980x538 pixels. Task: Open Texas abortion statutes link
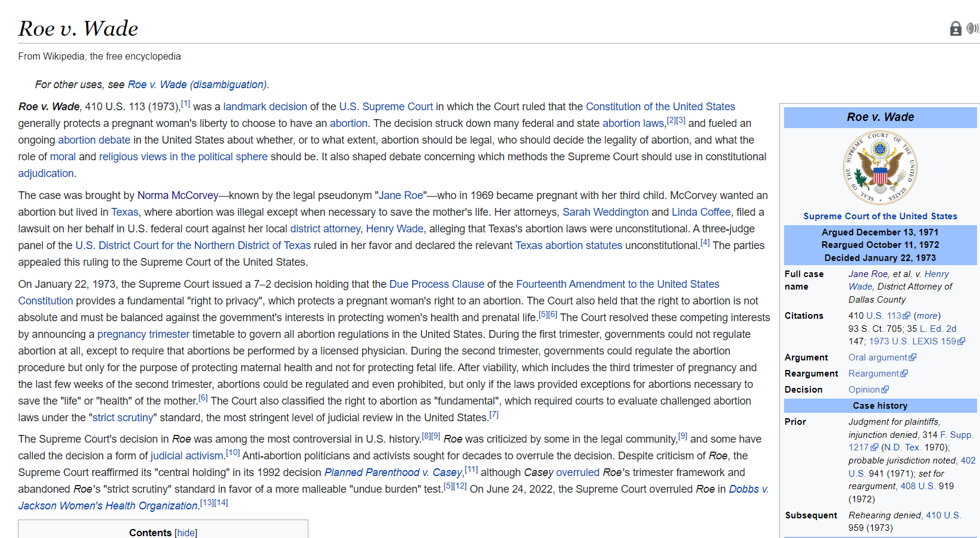[x=569, y=245]
